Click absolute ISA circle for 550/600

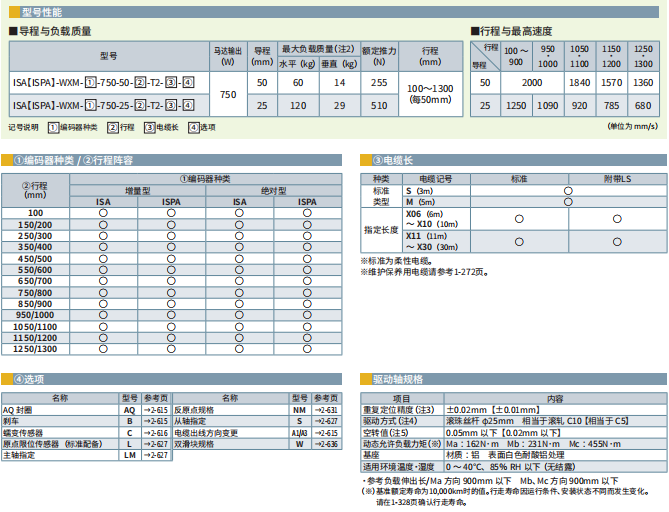[x=239, y=270]
